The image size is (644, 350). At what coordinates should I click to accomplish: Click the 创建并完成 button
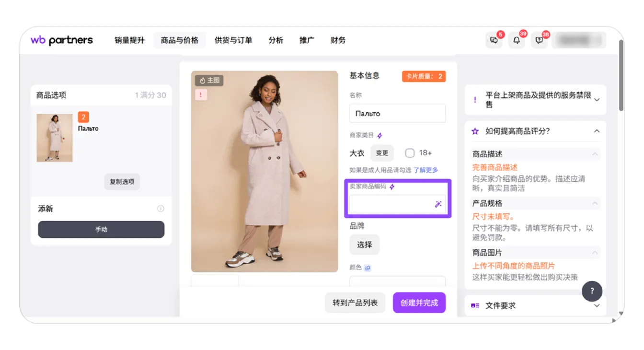(x=419, y=303)
